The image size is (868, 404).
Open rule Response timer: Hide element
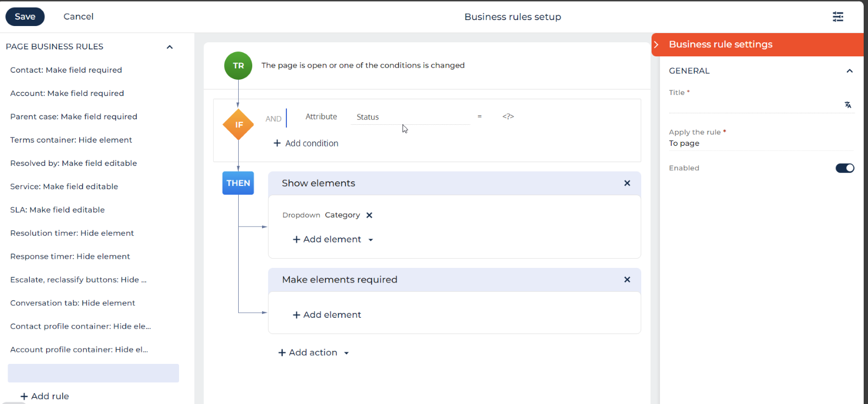70,256
